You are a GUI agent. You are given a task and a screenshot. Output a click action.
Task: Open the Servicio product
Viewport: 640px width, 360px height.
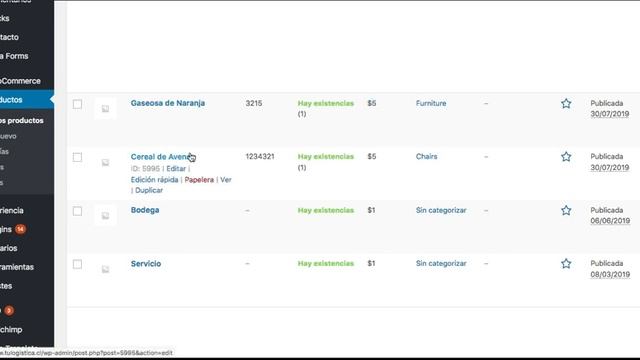[x=146, y=264]
